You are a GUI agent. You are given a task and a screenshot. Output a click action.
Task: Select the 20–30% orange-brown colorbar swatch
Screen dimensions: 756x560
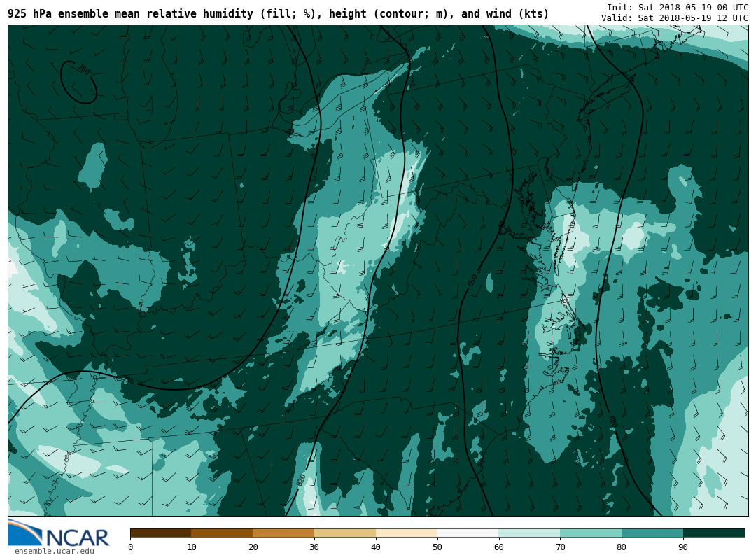[283, 533]
